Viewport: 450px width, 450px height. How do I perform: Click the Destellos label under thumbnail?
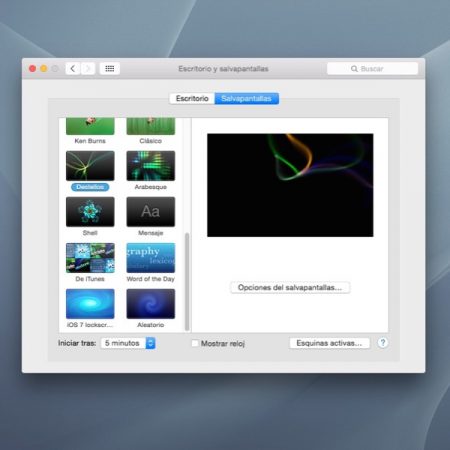pyautogui.click(x=90, y=187)
